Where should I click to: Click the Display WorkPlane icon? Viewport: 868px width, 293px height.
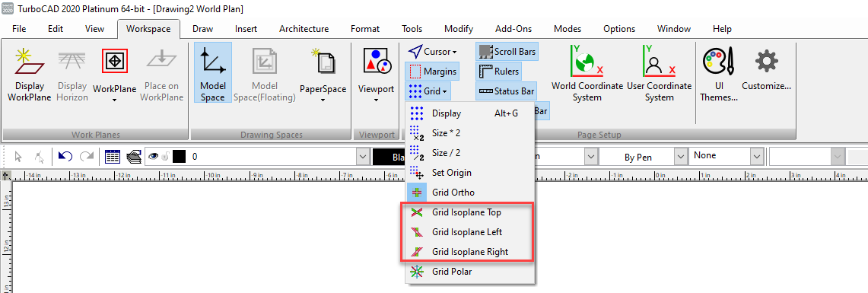(x=30, y=61)
